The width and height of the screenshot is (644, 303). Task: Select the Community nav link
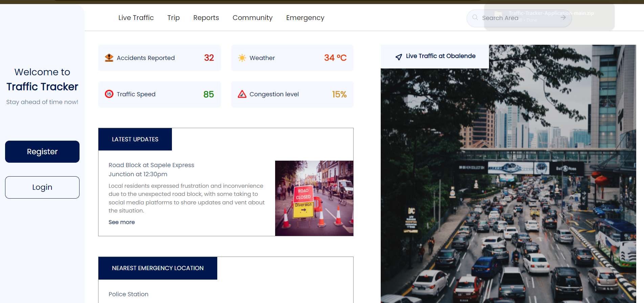click(252, 18)
